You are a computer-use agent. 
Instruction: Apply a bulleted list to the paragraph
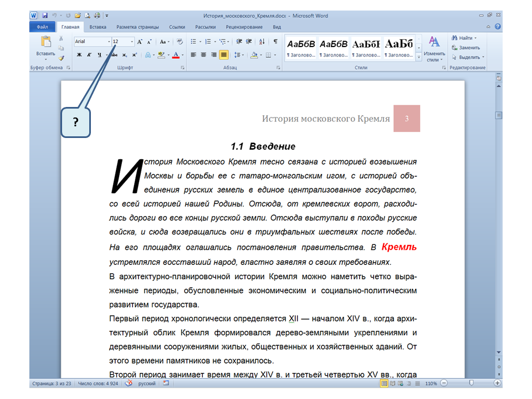(x=193, y=42)
